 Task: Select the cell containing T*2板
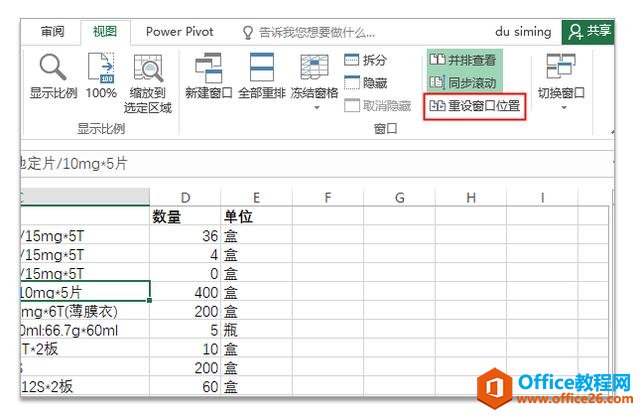click(x=85, y=349)
